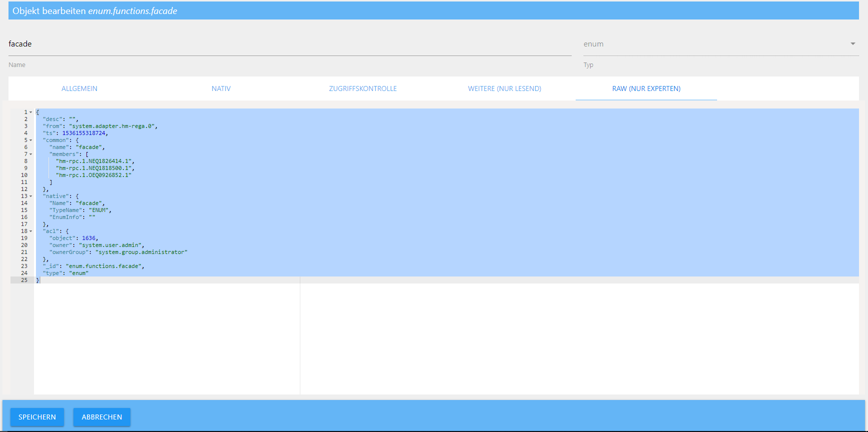This screenshot has height=432, width=868.
Task: Go to Weitere (nur lesend) tab
Action: point(504,88)
